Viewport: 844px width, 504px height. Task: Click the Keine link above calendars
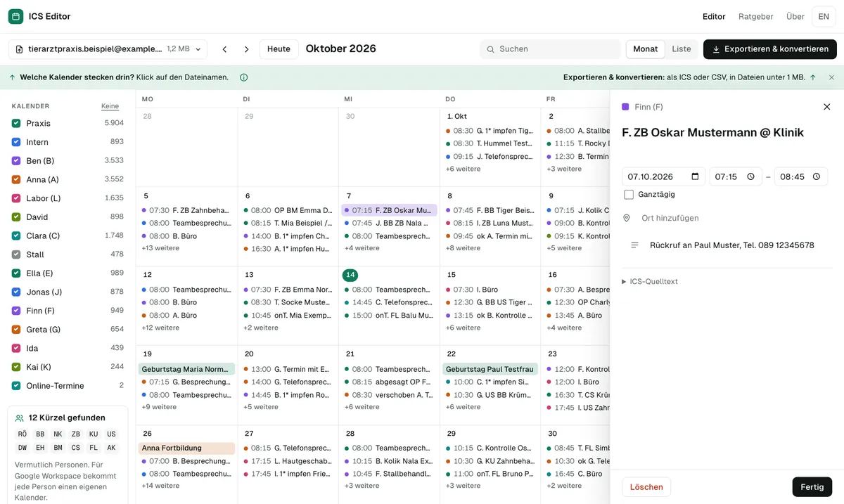tap(110, 106)
